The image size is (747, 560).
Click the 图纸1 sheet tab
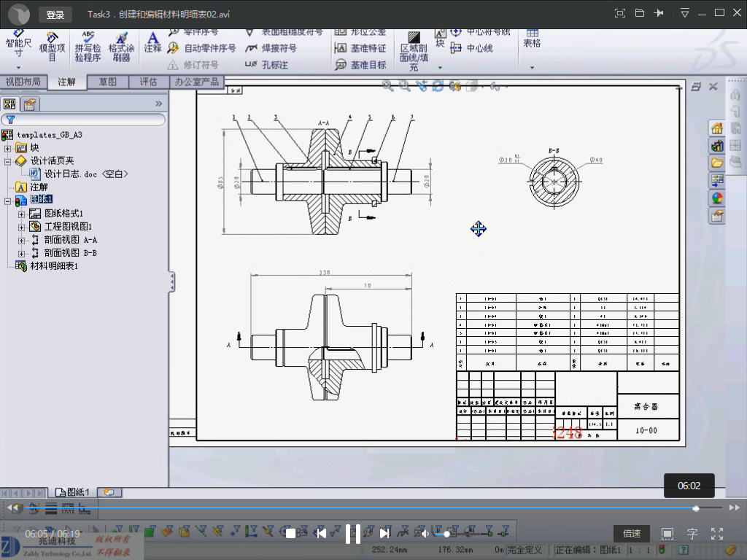point(74,492)
